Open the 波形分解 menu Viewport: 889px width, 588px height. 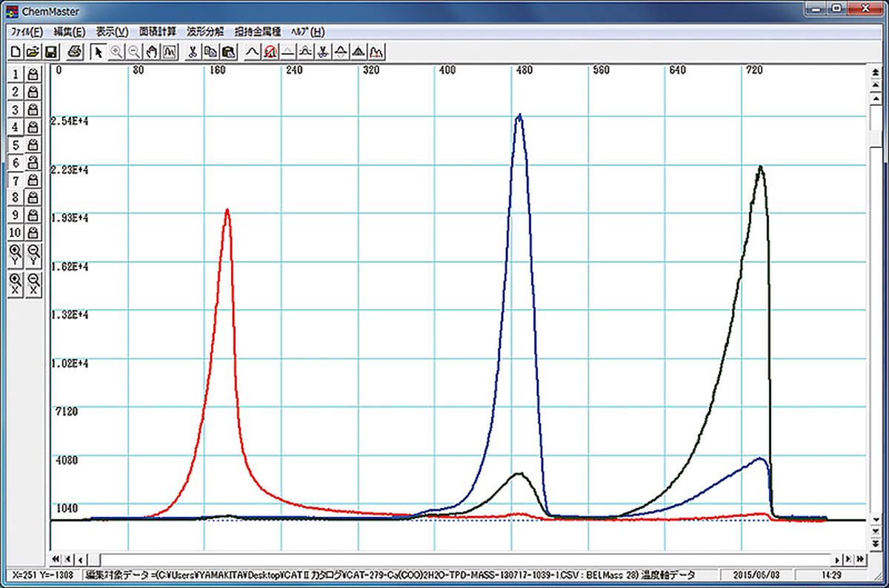coord(205,32)
